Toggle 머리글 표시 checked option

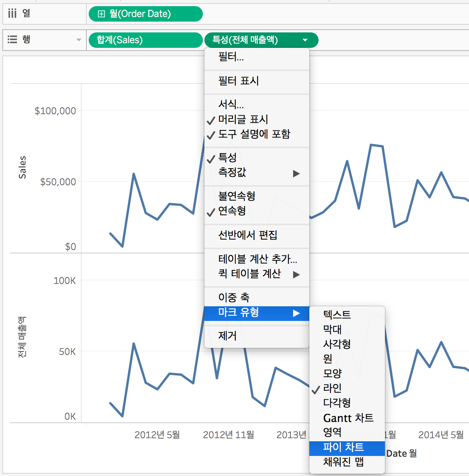[x=257, y=119]
